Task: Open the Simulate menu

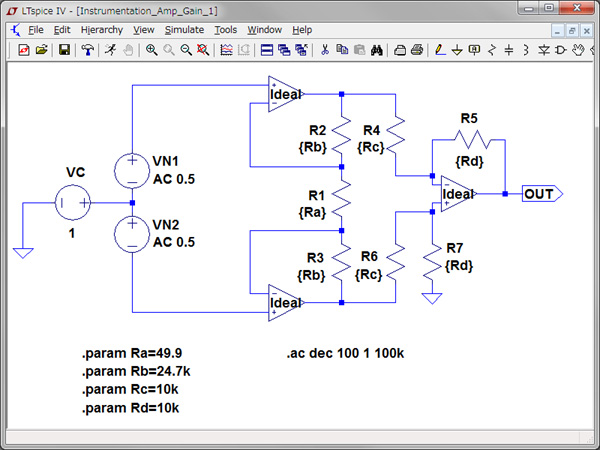Action: point(184,30)
